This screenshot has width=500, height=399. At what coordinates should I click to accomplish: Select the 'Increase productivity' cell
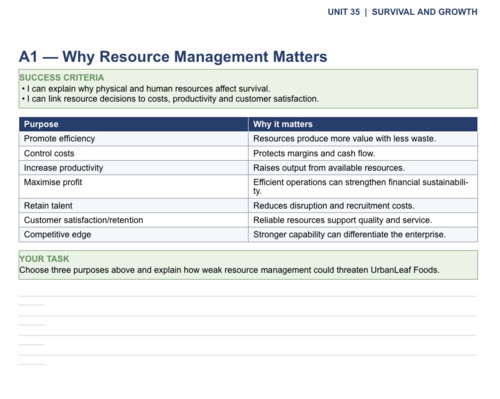point(134,168)
